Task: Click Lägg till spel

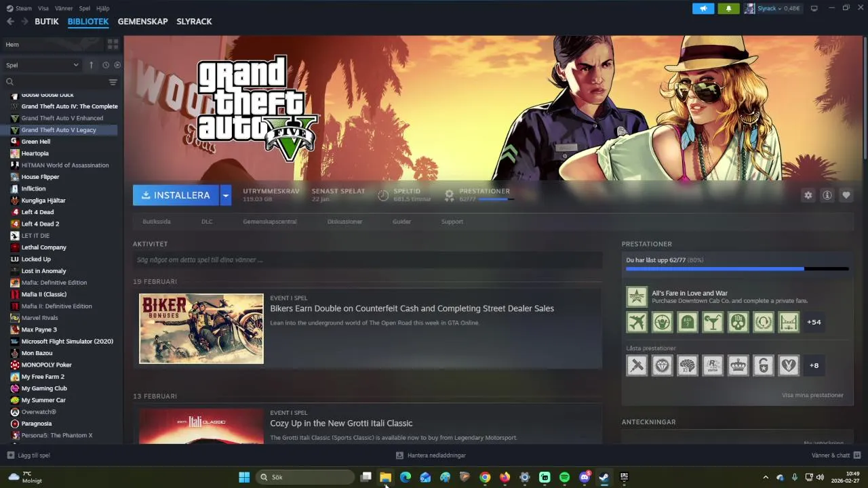Action: 28,455
